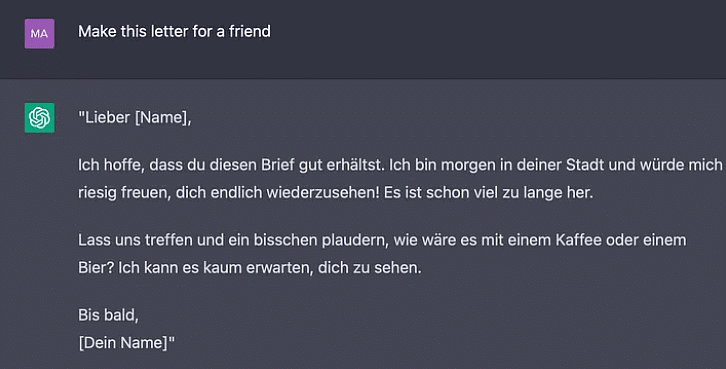Click the word "Brief" in the letter
Viewport: 726px width, 369px height.
278,165
